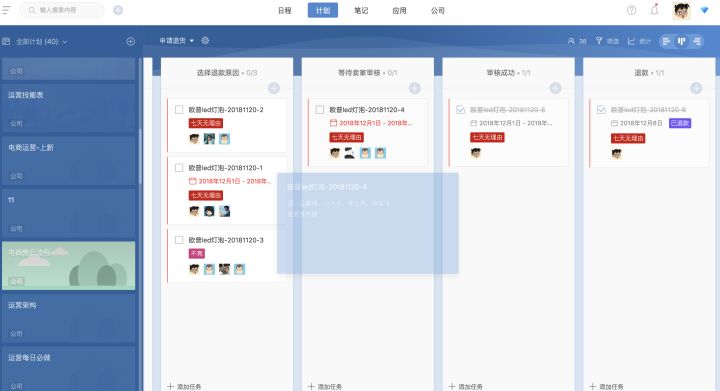Click calendar icon on card 20181120-5

(x=474, y=123)
